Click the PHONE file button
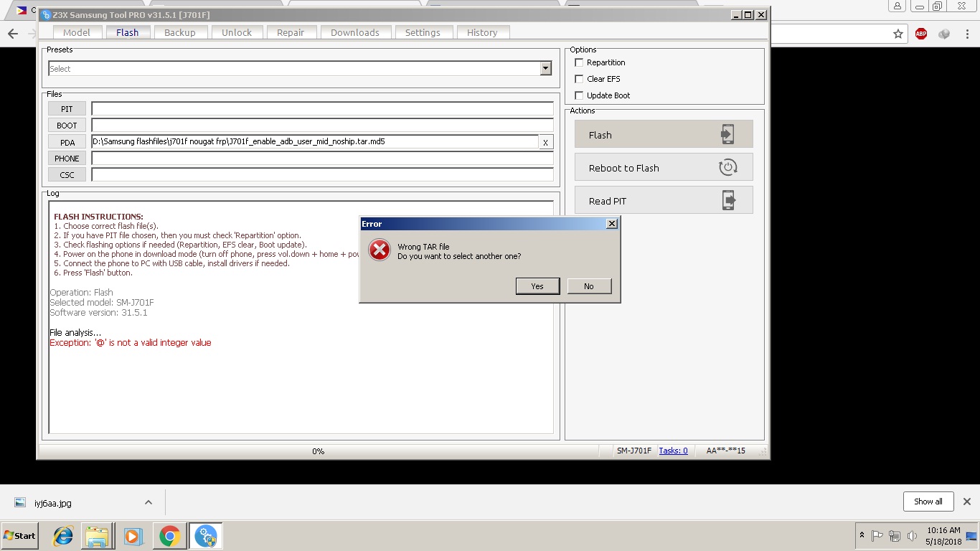Image resolution: width=980 pixels, height=551 pixels. [67, 158]
